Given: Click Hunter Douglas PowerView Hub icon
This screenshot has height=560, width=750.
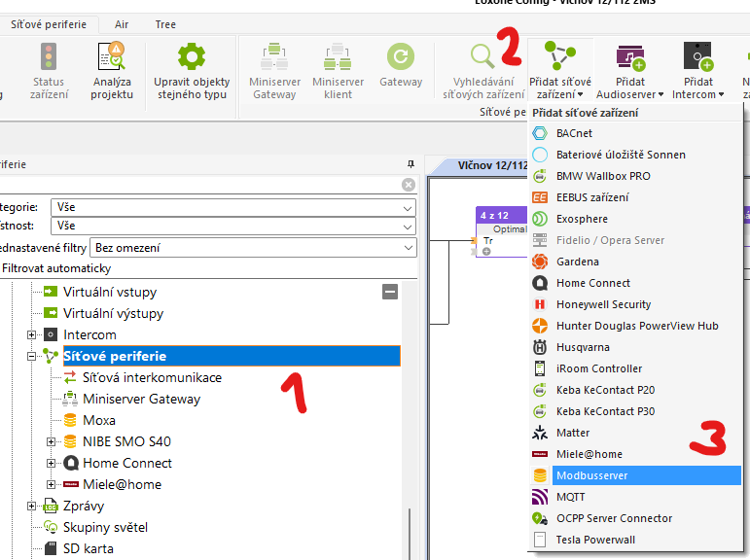Looking at the screenshot, I should pyautogui.click(x=540, y=326).
